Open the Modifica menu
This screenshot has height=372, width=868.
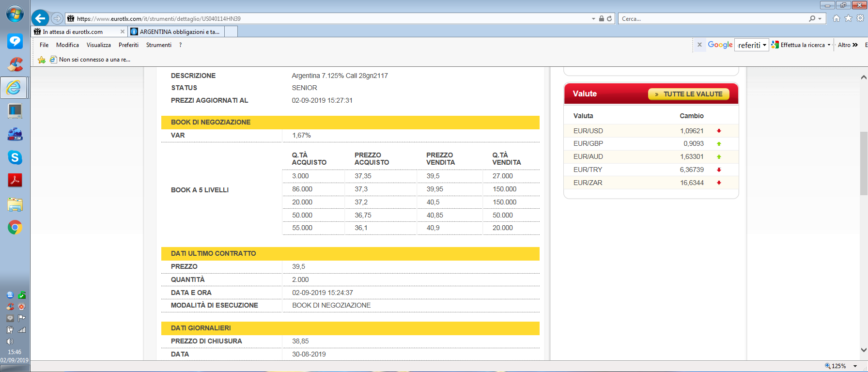67,45
